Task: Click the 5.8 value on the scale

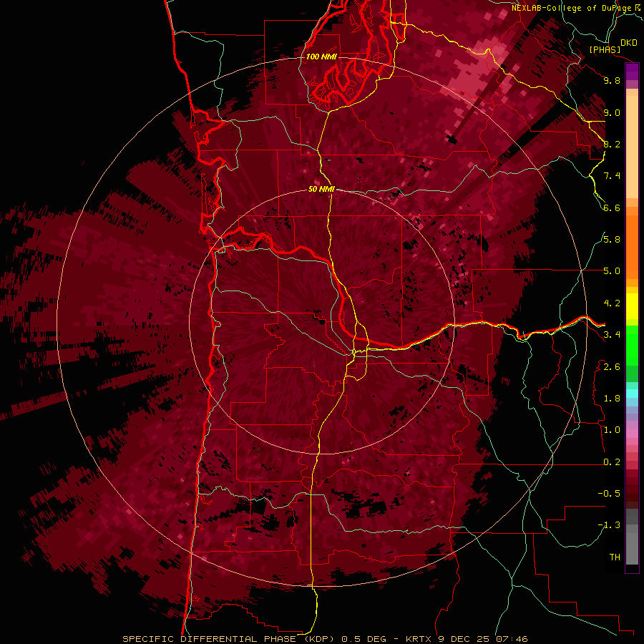Action: click(x=612, y=240)
